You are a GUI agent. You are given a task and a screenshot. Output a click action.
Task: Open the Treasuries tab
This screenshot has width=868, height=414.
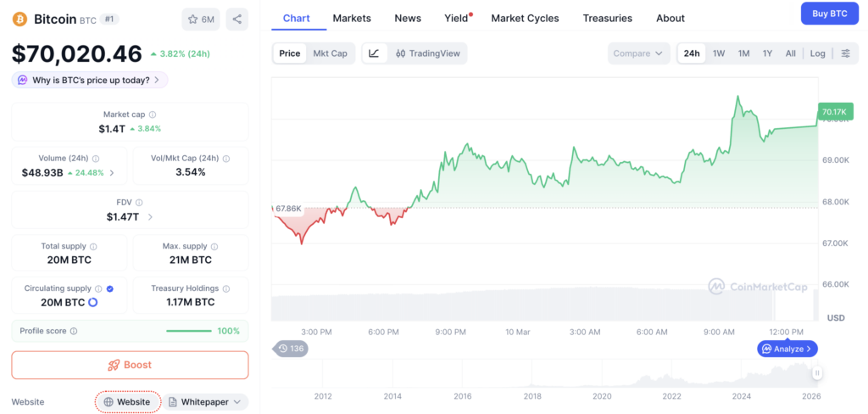tap(607, 19)
